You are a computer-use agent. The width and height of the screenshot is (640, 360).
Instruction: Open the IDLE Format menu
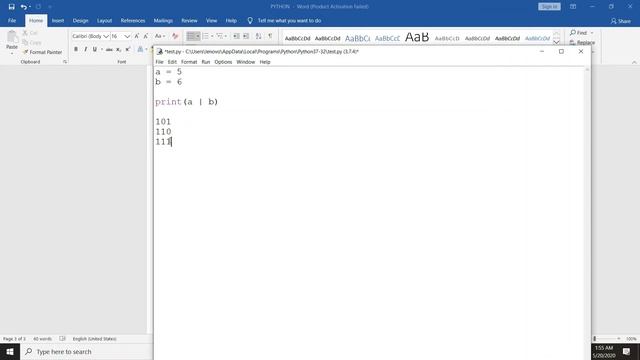(x=189, y=62)
